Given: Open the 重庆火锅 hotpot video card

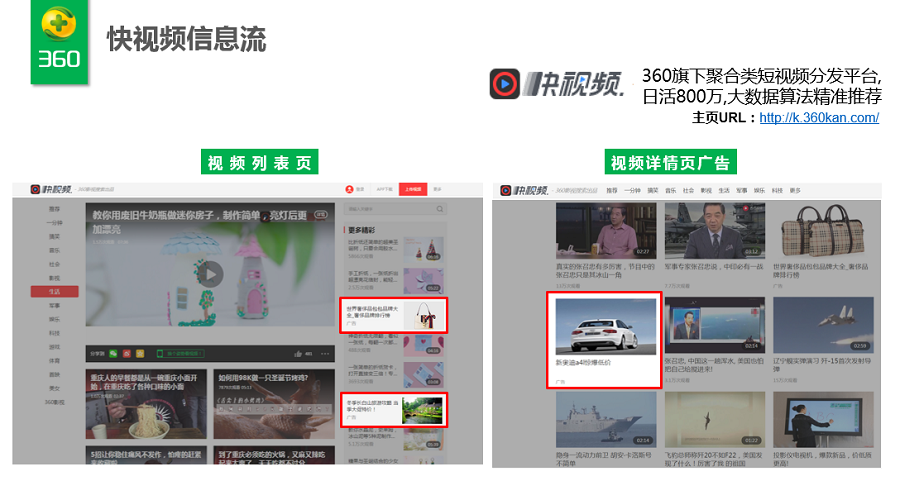Looking at the screenshot, I should coord(274,455).
